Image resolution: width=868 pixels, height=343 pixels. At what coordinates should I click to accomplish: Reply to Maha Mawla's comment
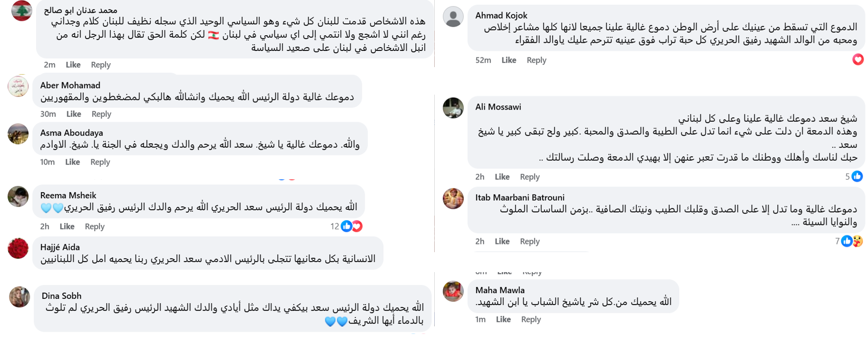pyautogui.click(x=531, y=319)
